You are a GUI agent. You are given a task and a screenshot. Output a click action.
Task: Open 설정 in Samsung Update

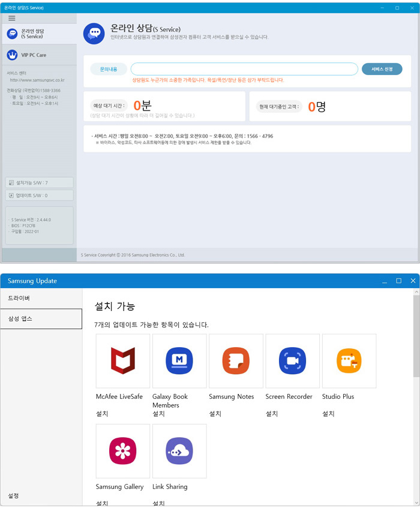pos(13,495)
